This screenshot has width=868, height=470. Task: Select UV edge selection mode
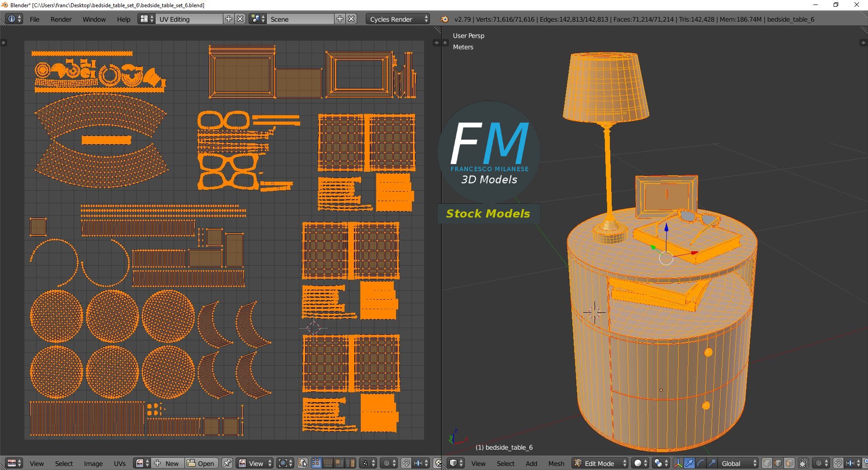coord(328,463)
